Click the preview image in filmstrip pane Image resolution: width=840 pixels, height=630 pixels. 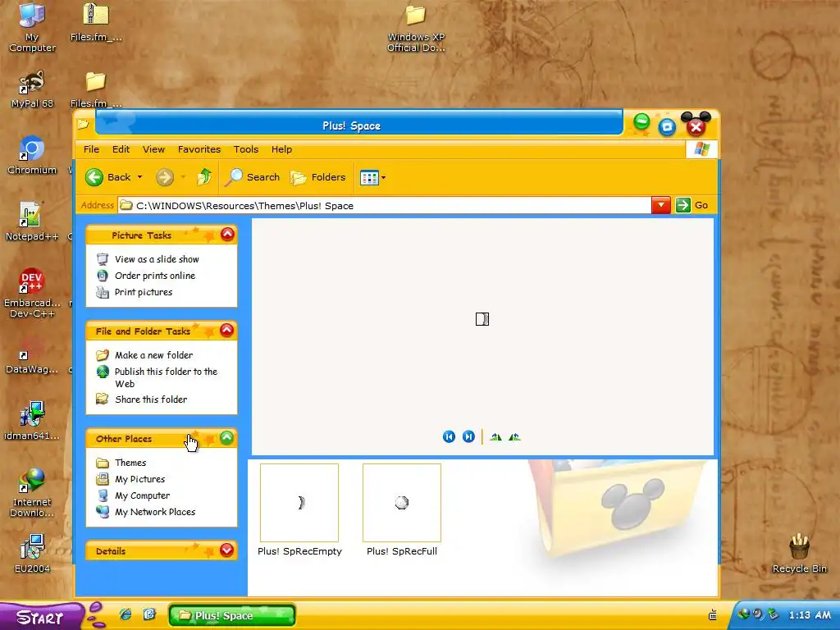pos(482,319)
